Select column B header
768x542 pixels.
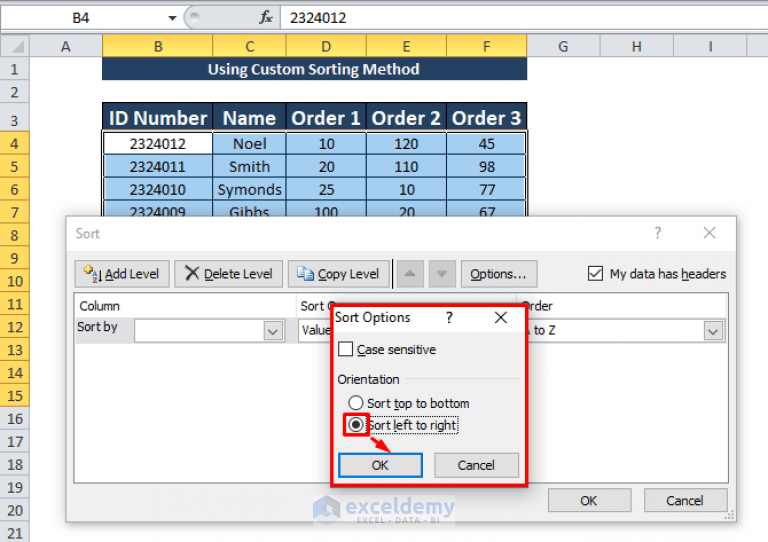[158, 47]
